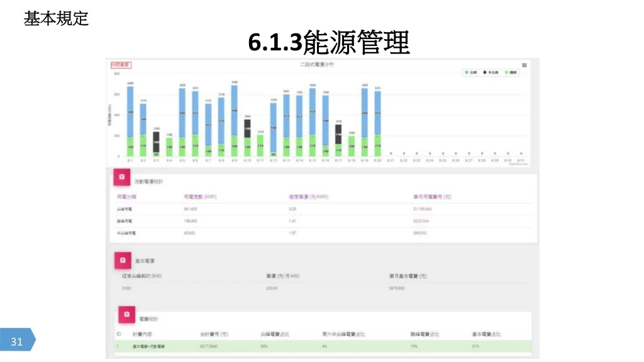Click the pink icon beside 流動電價統計
Viewport: 644px width, 362px height.
coord(122,177)
